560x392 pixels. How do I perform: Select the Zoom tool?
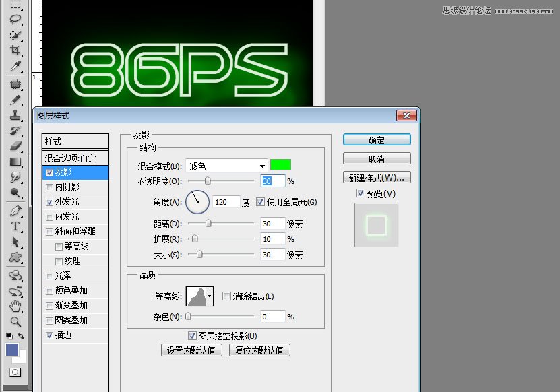tap(15, 322)
